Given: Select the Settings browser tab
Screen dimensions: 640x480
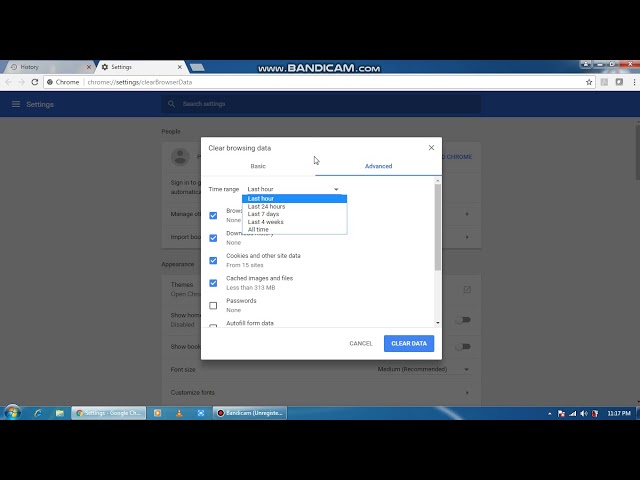Looking at the screenshot, I should click(x=141, y=67).
